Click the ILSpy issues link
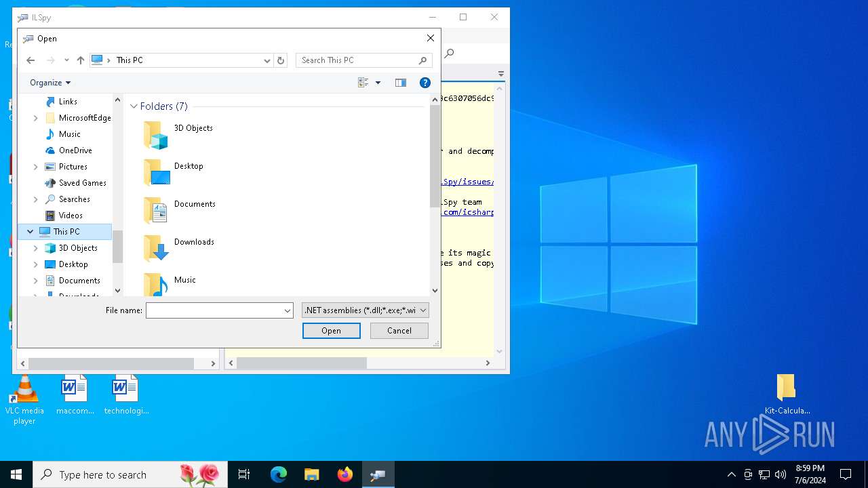868x488 pixels. click(468, 182)
